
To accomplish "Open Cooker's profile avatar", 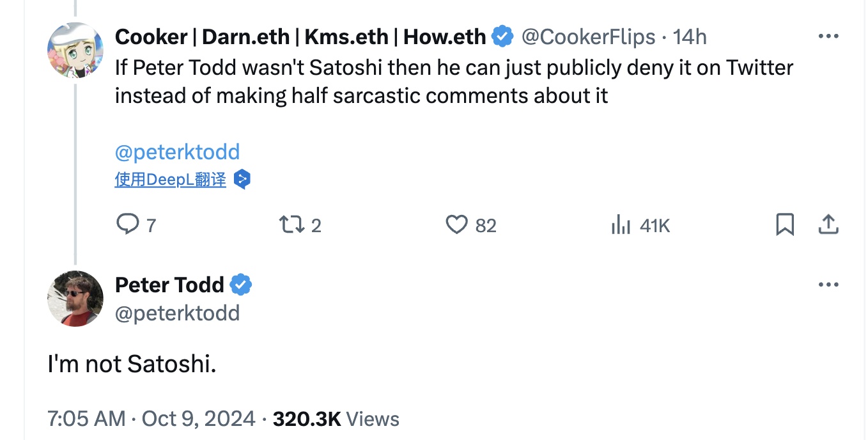I will 75,50.
